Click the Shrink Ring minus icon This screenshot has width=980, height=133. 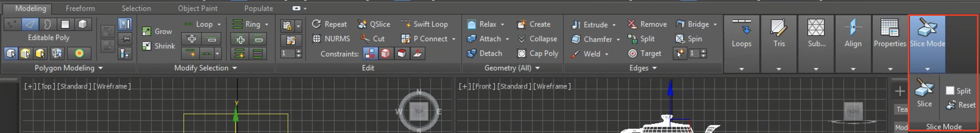[x=258, y=39]
